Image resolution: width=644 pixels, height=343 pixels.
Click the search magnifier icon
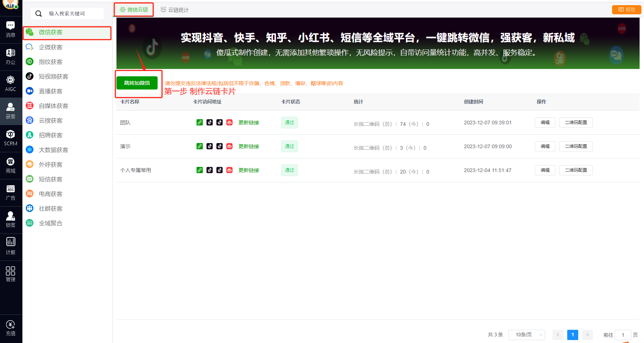click(39, 14)
